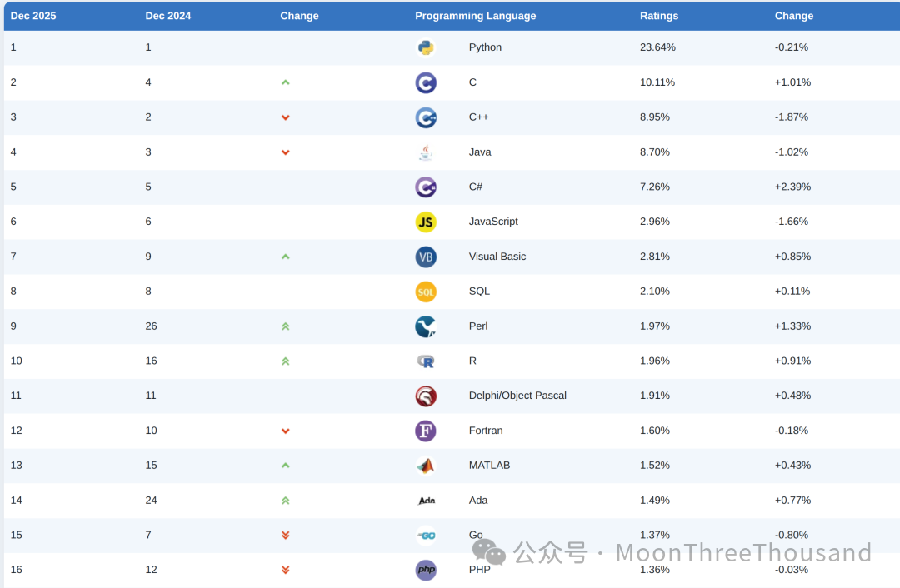This screenshot has width=900, height=588.
Task: Click the C++ language logo icon
Action: (426, 117)
